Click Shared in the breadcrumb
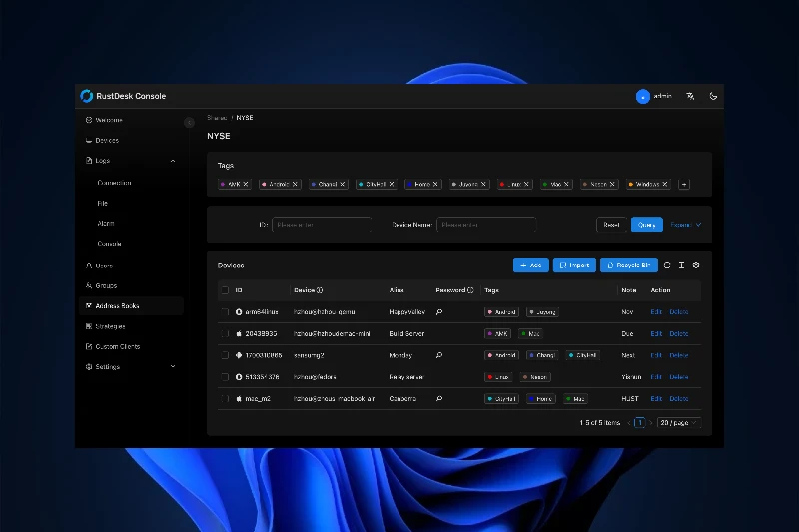This screenshot has width=799, height=532. (217, 118)
